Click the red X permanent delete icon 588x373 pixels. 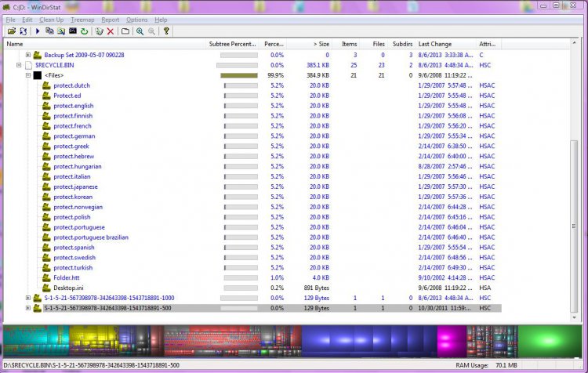111,31
